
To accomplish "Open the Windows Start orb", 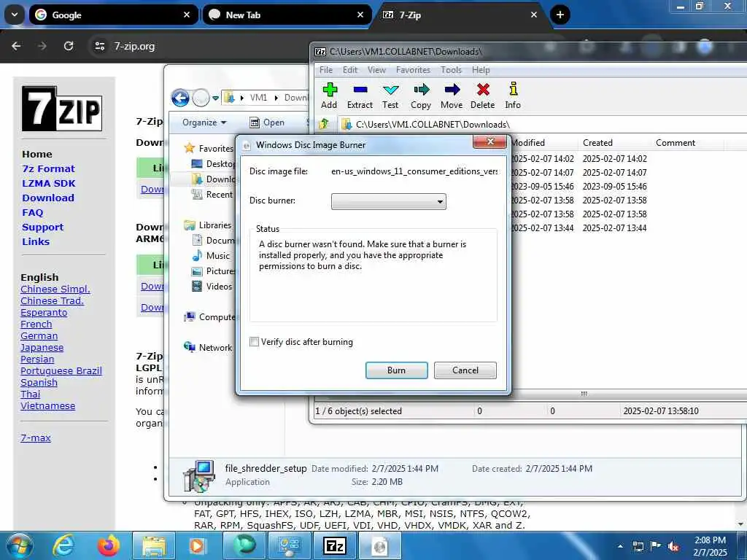I will [x=19, y=545].
